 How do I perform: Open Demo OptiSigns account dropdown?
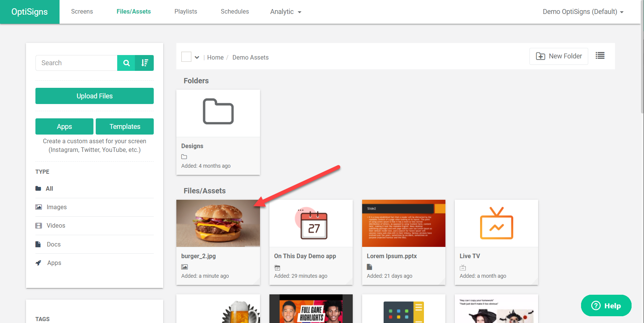point(583,12)
